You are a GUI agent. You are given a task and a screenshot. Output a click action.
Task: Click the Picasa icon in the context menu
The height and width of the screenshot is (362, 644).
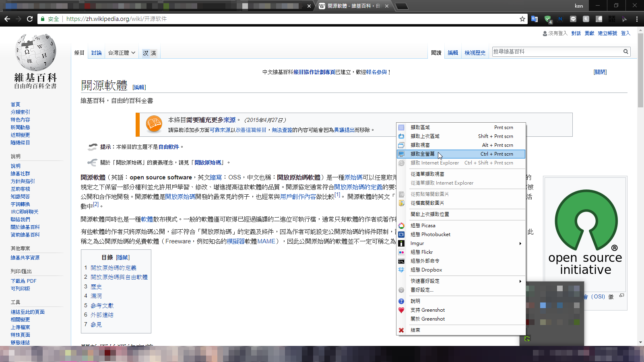click(401, 226)
